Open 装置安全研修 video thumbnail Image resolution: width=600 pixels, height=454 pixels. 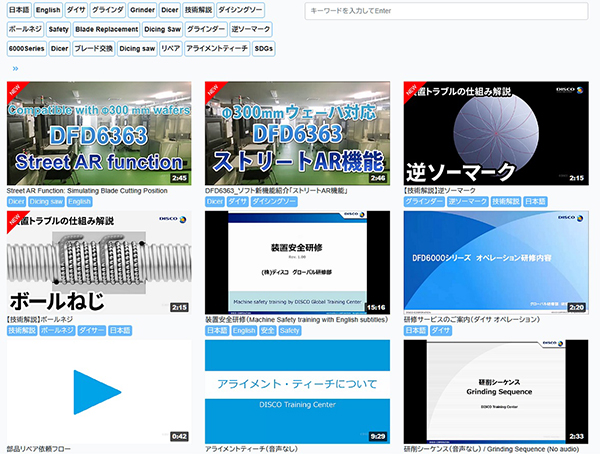pyautogui.click(x=297, y=262)
